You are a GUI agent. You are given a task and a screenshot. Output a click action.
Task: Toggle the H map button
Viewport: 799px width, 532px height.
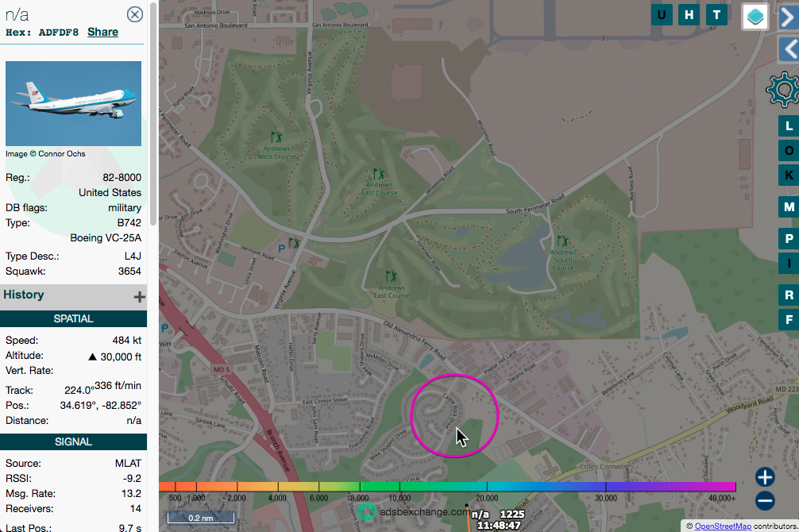pyautogui.click(x=689, y=15)
